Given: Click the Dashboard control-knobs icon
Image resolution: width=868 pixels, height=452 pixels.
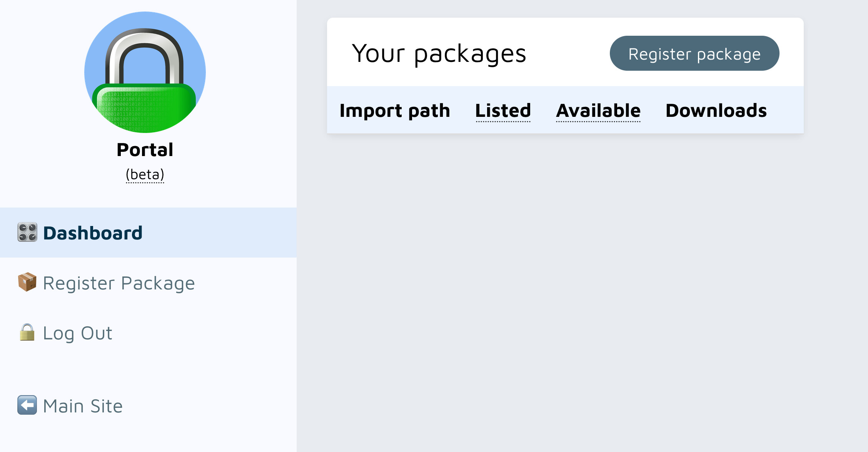Looking at the screenshot, I should 27,232.
